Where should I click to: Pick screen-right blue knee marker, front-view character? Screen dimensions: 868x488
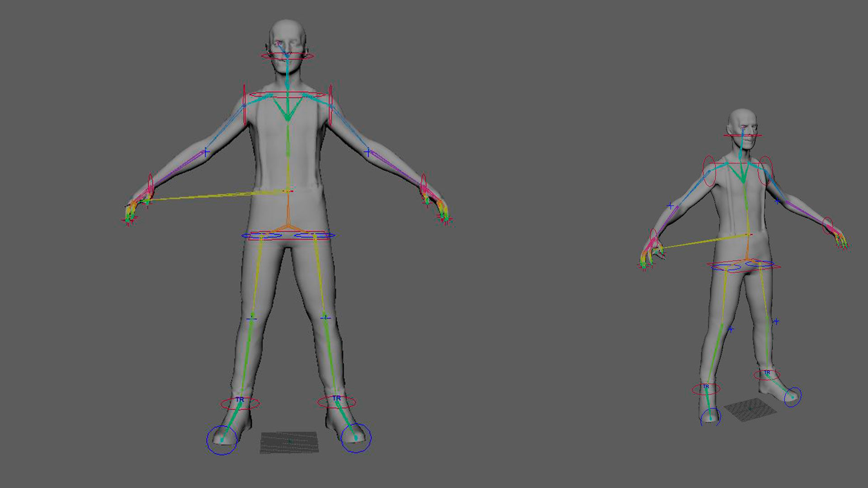pos(325,318)
